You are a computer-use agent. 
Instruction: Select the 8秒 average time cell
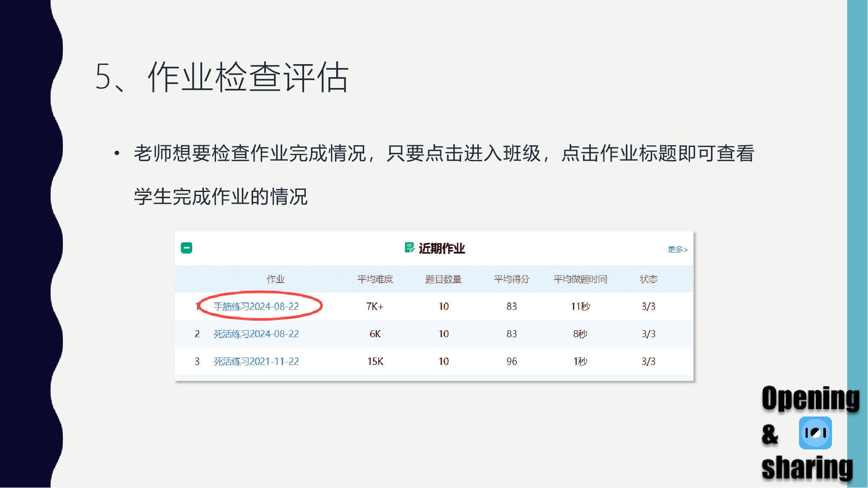[580, 334]
